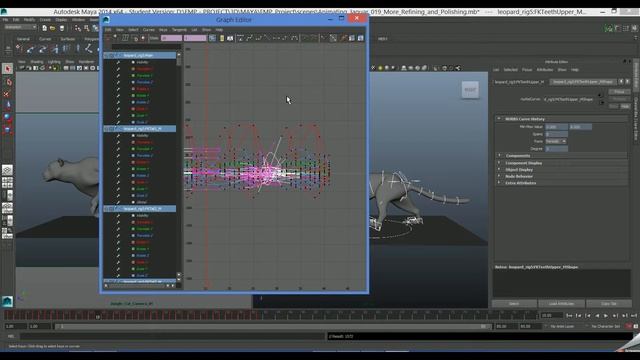This screenshot has height=360, width=640.
Task: Select the Lasso tool in Maya toolbox
Action: click(x=7, y=82)
